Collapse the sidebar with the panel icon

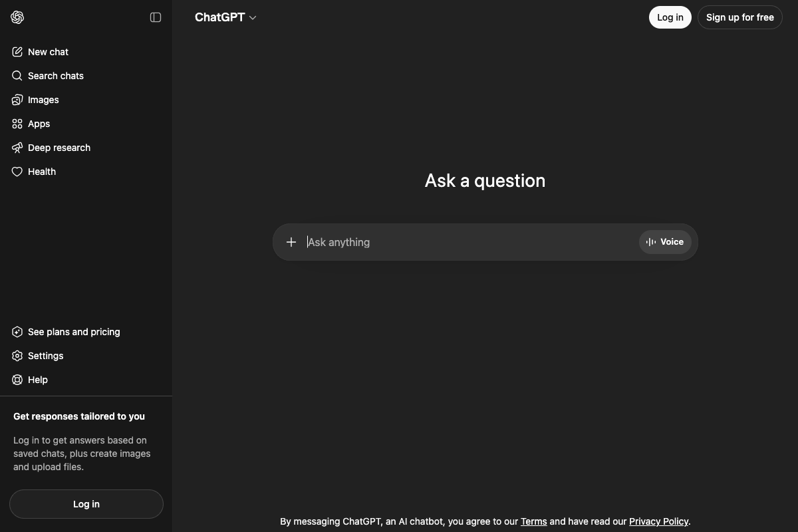tap(156, 17)
